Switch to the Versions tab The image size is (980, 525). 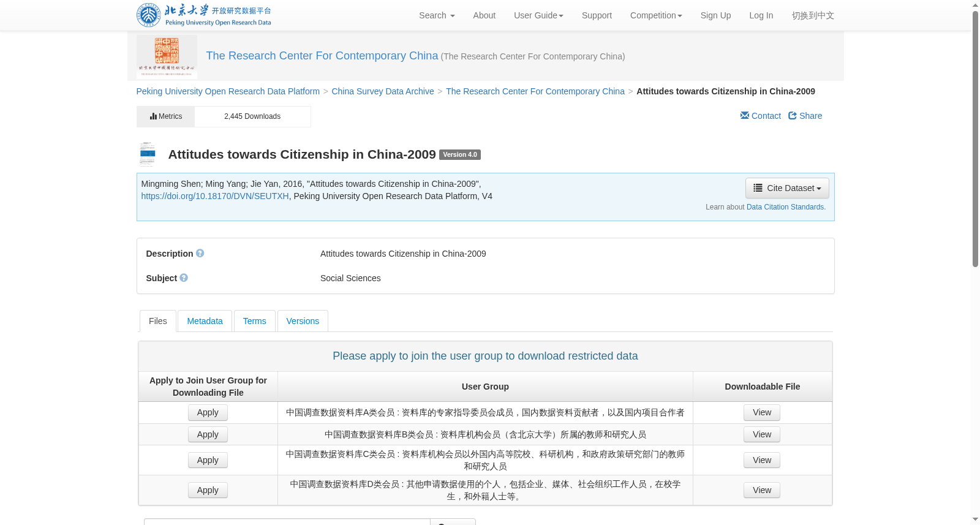coord(303,321)
